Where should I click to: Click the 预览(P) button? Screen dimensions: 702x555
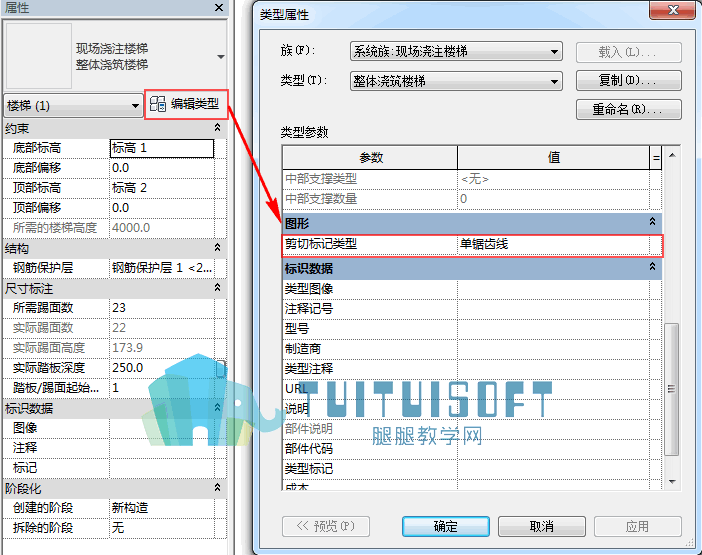pos(326,526)
